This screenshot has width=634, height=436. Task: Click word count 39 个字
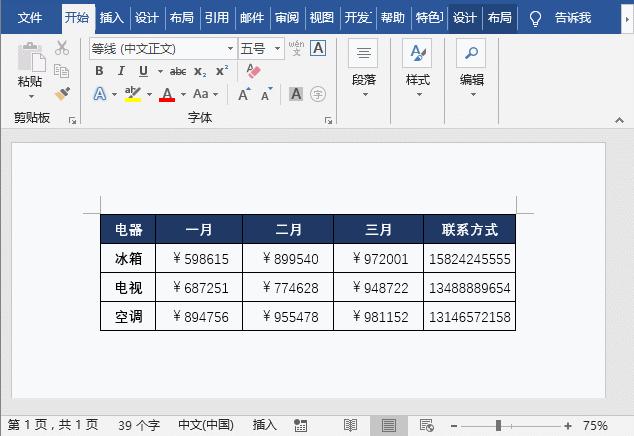[x=139, y=425]
